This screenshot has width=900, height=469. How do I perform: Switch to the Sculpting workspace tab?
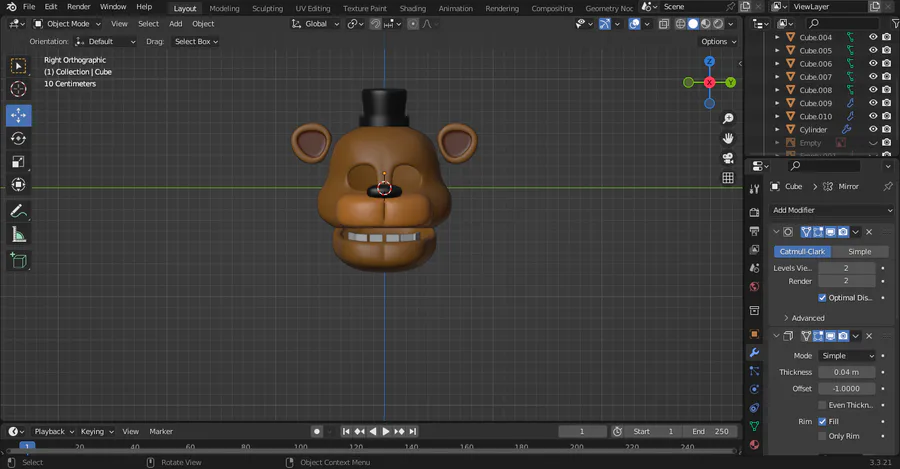coord(267,8)
